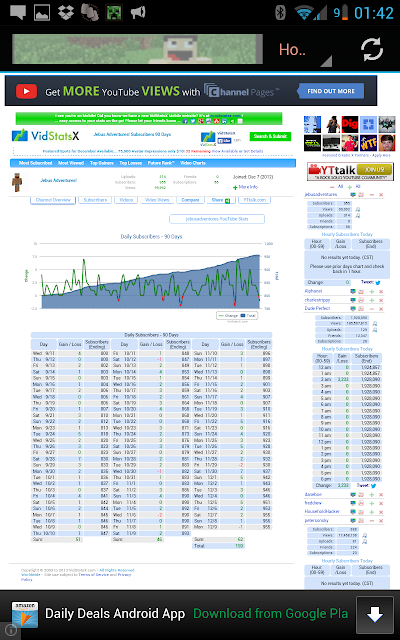The height and width of the screenshot is (640, 400).
Task: Click the magnifier next to jebusadventures Uploads
Action: (358, 216)
